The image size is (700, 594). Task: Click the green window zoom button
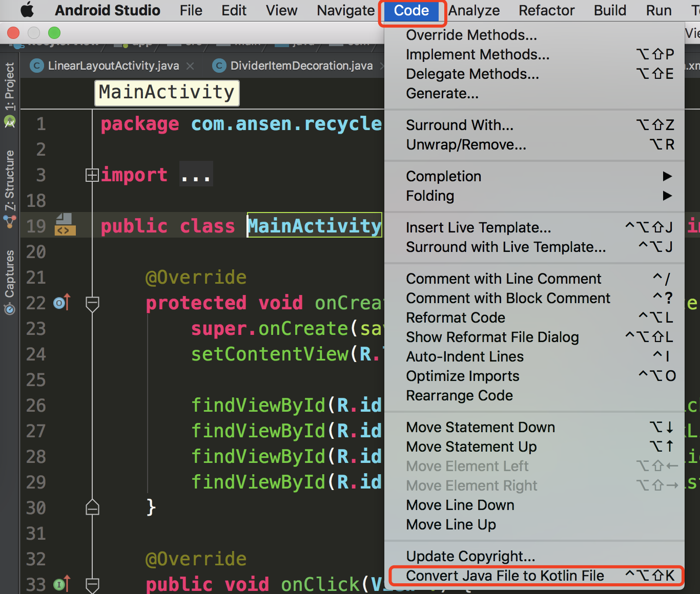(54, 33)
